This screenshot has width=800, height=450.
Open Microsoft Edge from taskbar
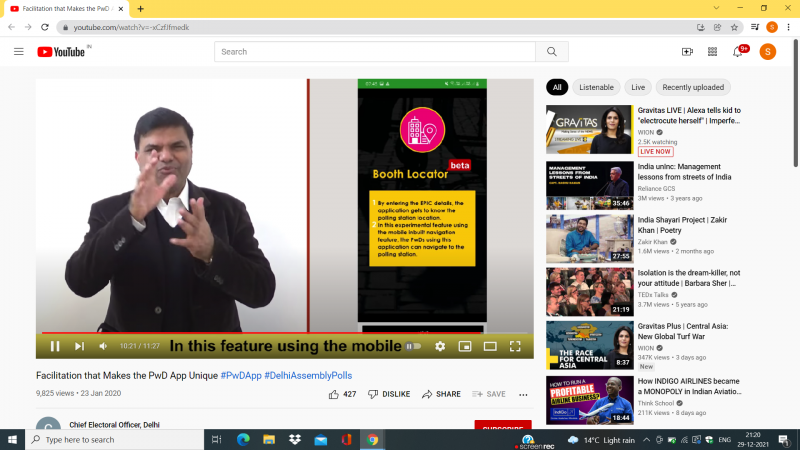243,439
